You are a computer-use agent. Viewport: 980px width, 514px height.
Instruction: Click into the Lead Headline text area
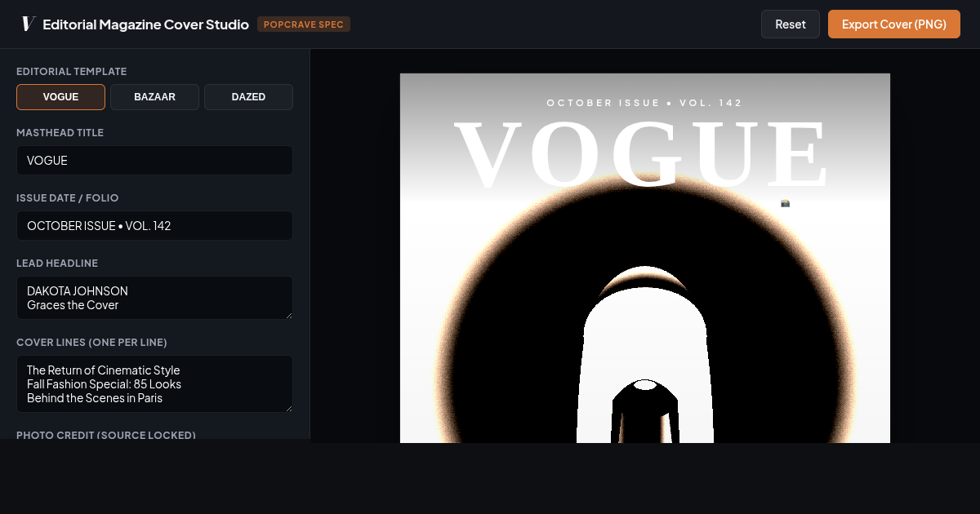154,298
